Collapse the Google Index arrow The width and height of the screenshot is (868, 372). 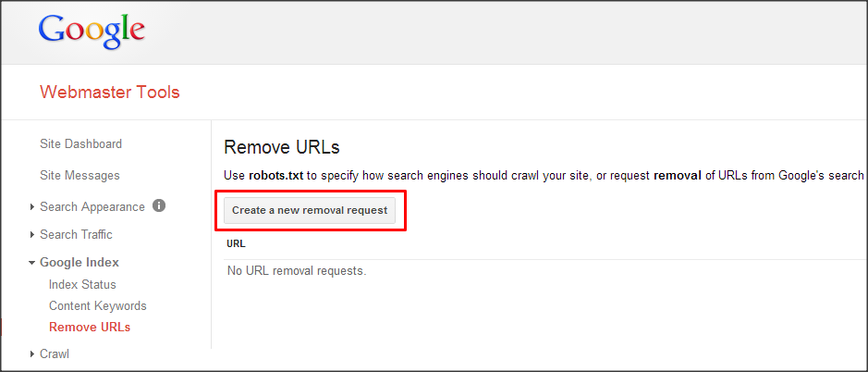[32, 263]
